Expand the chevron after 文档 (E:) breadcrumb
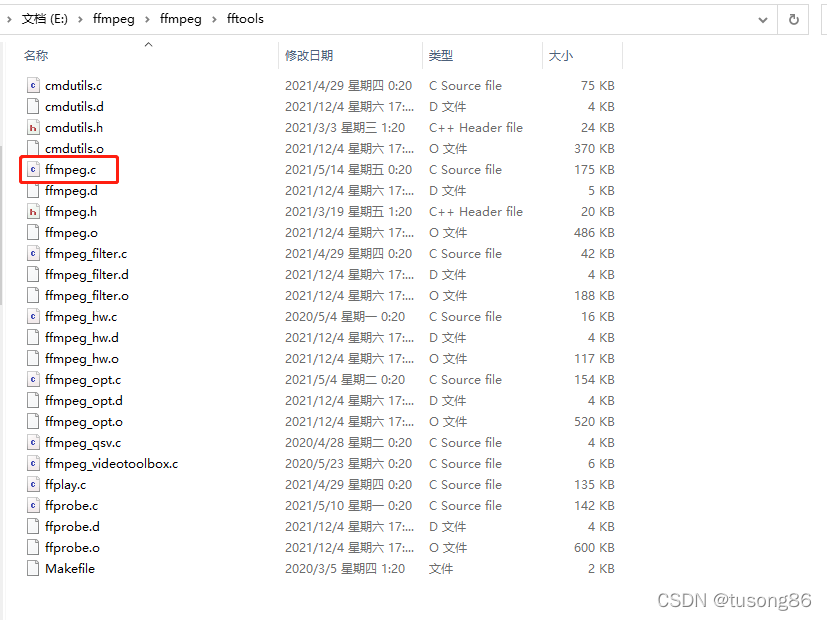 click(x=80, y=20)
